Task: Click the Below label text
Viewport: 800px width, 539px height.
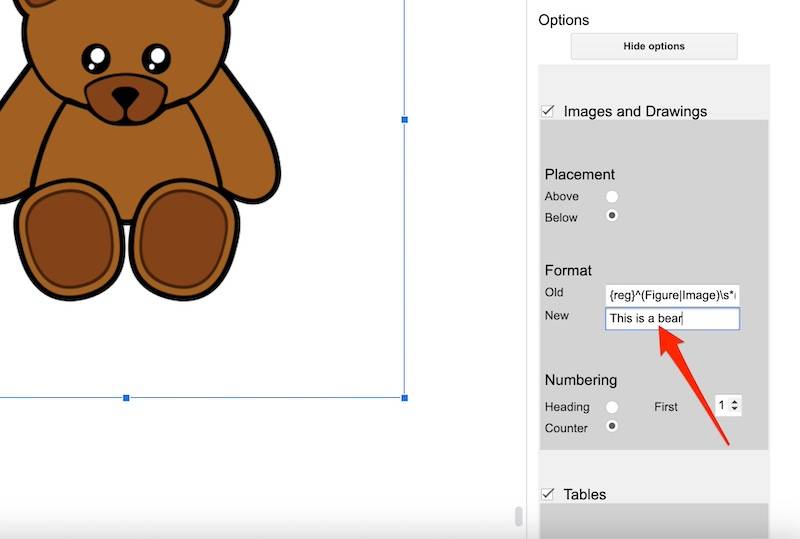Action: click(x=561, y=217)
